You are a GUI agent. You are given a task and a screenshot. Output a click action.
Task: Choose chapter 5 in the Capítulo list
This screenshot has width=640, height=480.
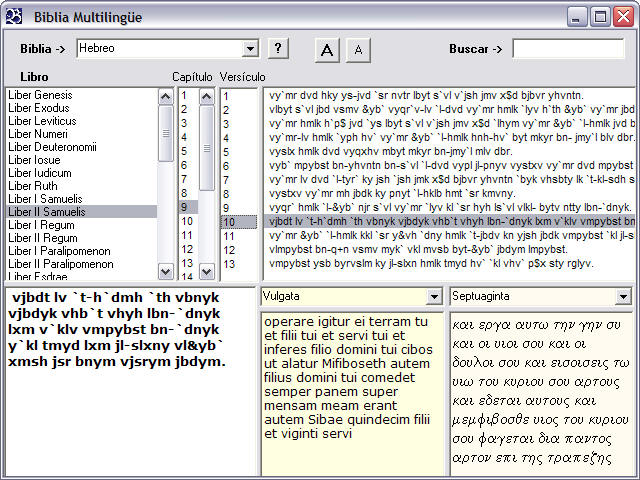pos(189,151)
